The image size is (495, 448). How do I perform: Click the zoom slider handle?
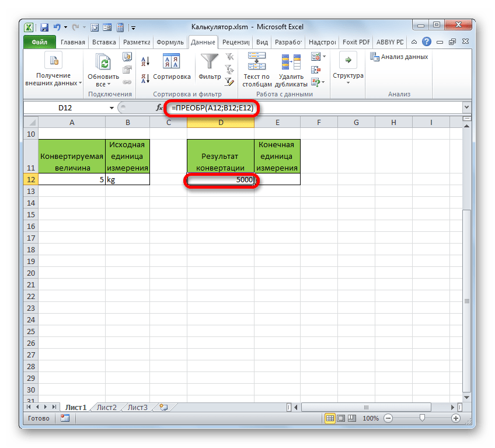tap(422, 418)
